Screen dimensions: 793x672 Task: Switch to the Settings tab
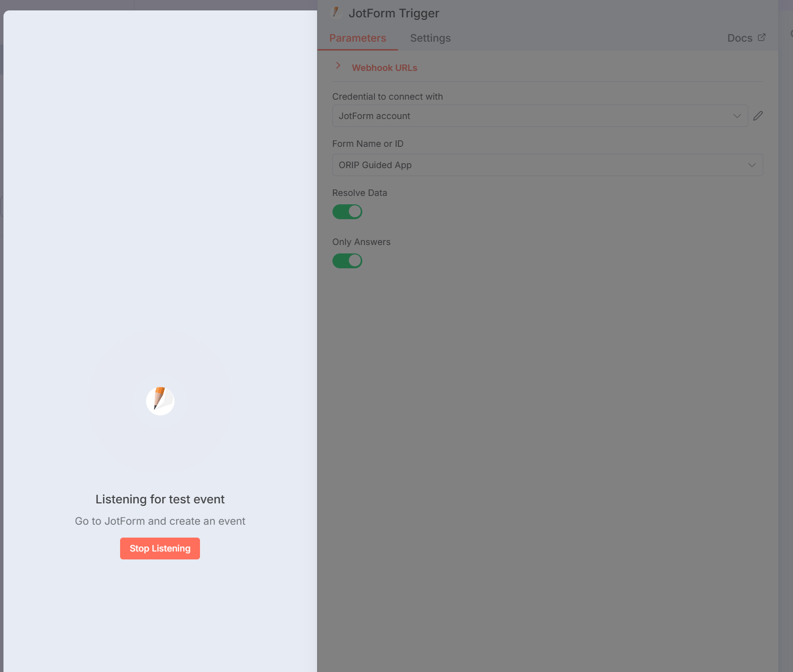(430, 38)
